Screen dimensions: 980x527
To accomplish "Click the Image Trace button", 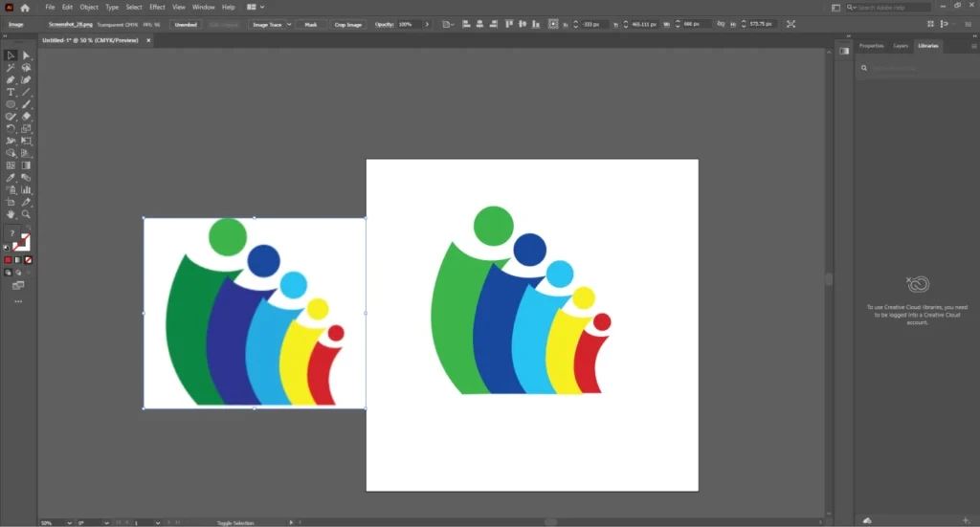I will [267, 24].
